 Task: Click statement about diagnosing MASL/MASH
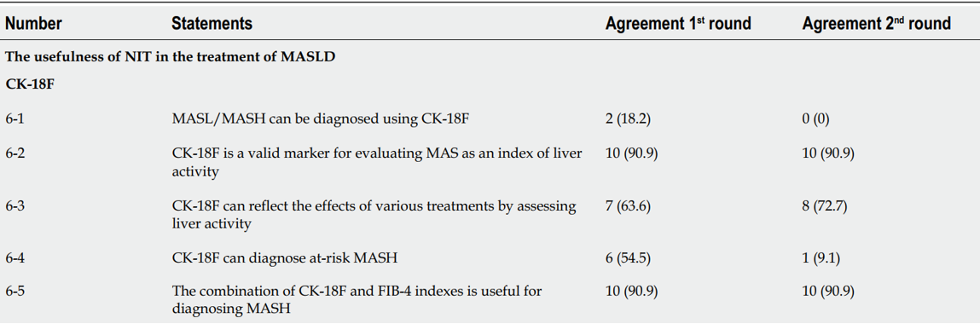pos(320,119)
